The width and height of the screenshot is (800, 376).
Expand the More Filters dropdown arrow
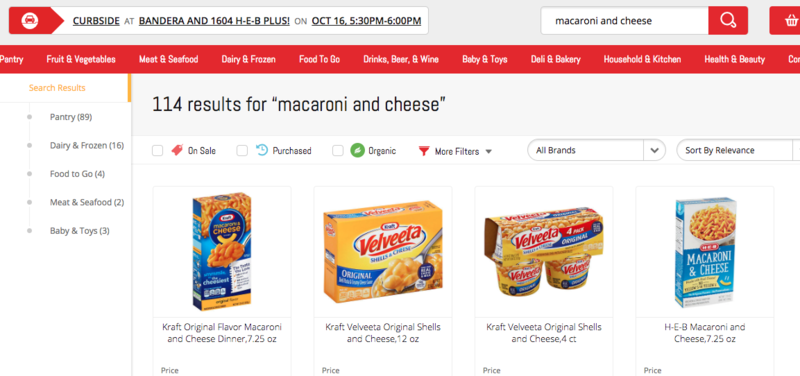click(488, 152)
